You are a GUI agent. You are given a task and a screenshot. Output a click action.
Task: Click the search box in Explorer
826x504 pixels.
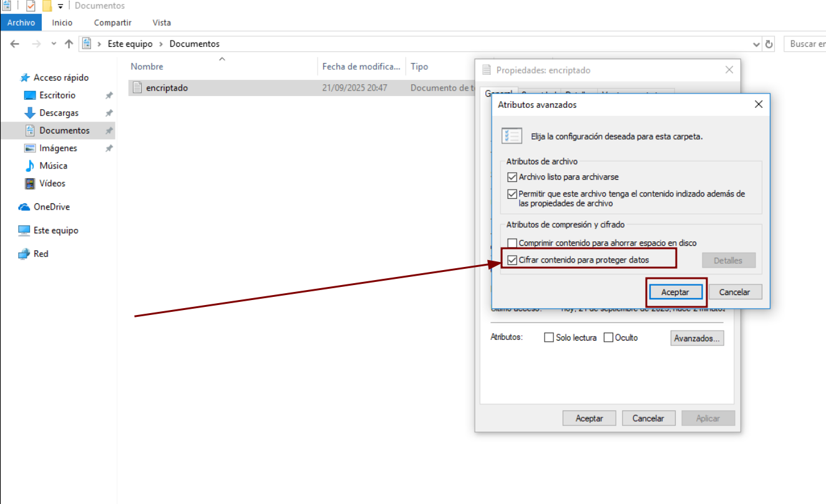click(x=806, y=44)
